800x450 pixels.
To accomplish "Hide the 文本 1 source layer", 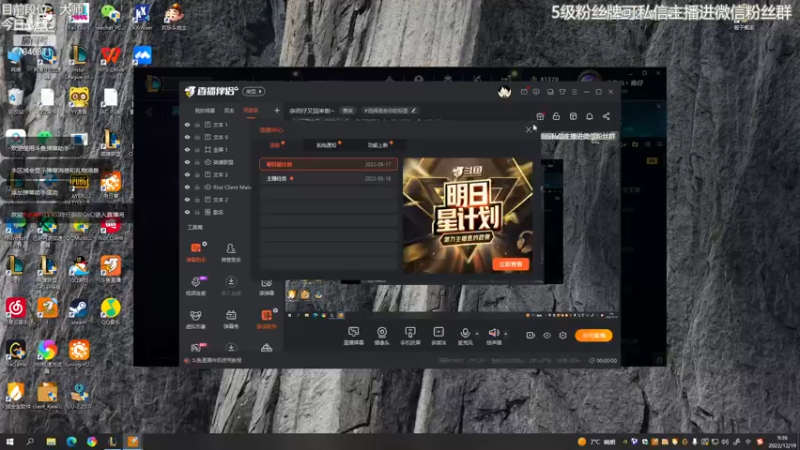I will (187, 124).
